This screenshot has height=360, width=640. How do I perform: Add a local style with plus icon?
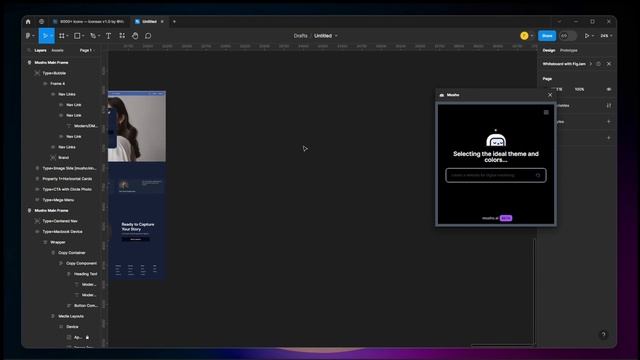pyautogui.click(x=609, y=122)
